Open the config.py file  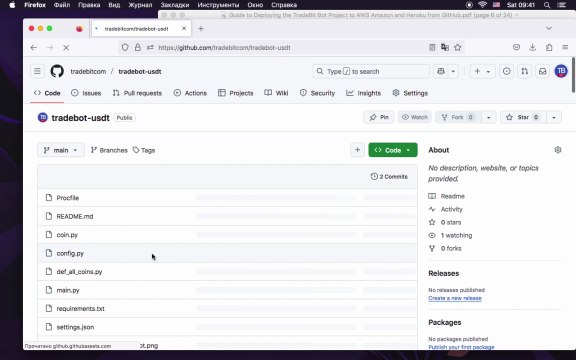pyautogui.click(x=70, y=253)
